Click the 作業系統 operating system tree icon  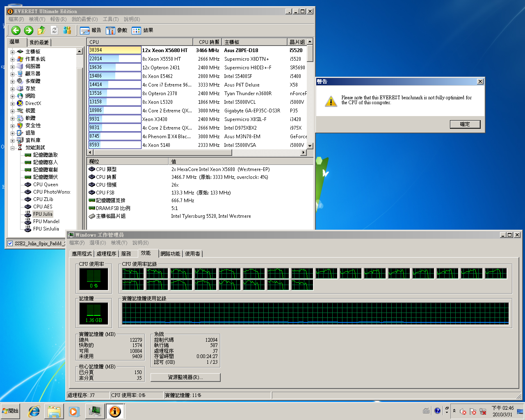[x=20, y=59]
